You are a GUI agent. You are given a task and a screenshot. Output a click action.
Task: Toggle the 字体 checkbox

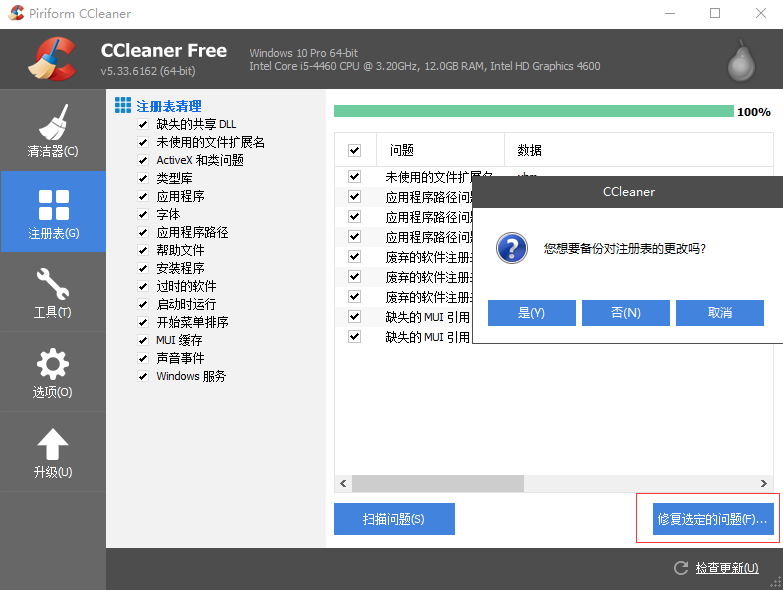[x=143, y=214]
